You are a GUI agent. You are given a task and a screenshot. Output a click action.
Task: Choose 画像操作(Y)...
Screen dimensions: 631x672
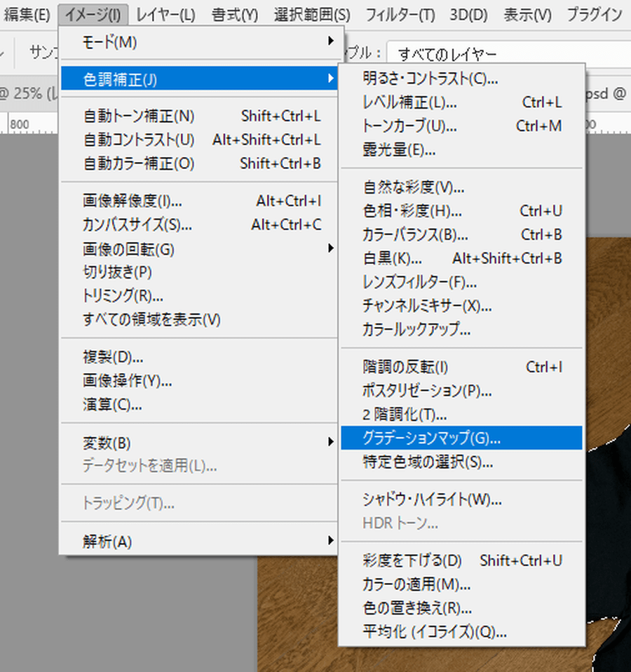[199, 381]
